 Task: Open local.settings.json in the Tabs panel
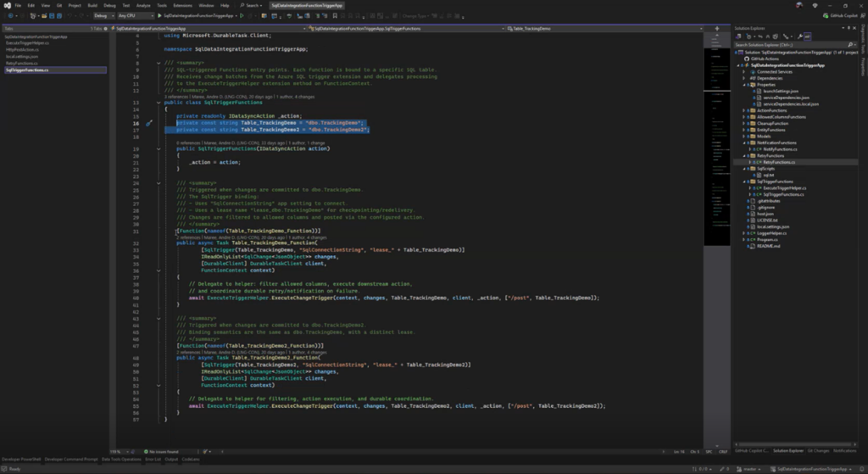pos(22,57)
